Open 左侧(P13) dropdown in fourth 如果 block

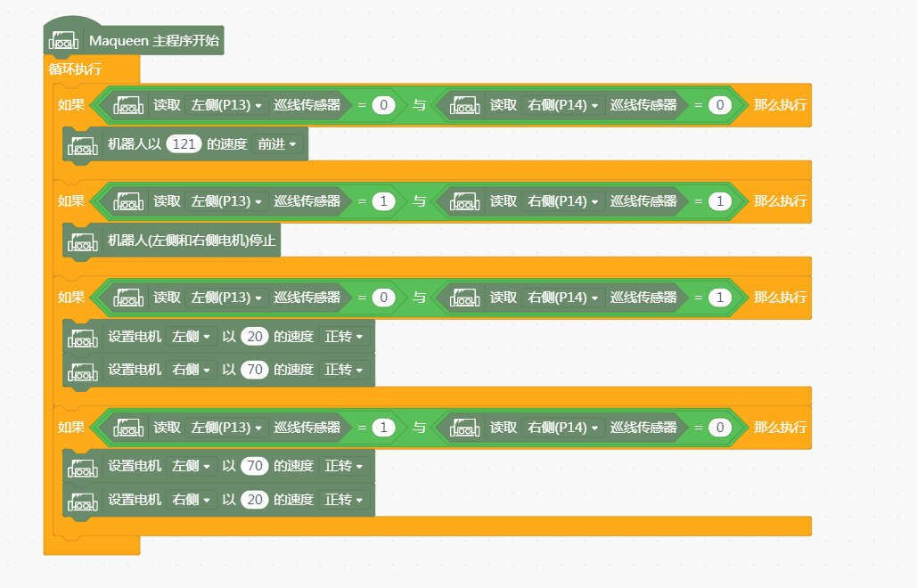[x=227, y=428]
